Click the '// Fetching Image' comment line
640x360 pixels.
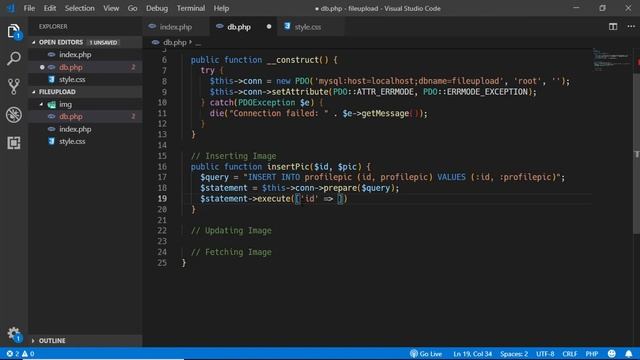coord(231,252)
